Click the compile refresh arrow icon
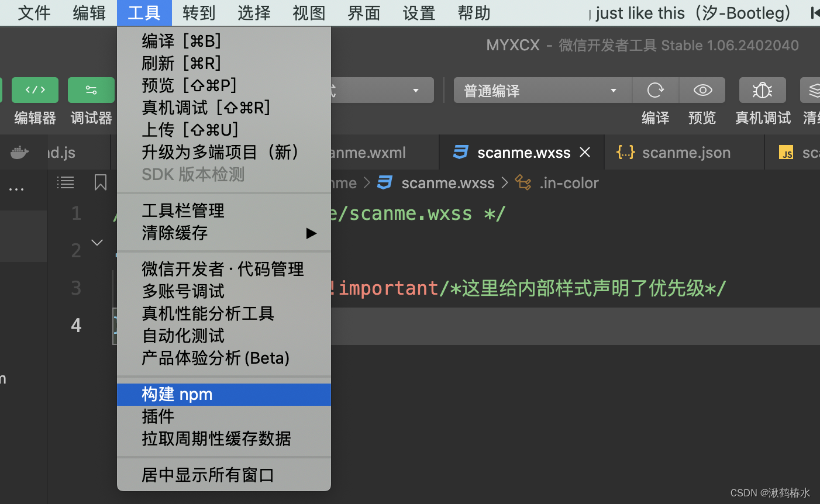The image size is (820, 504). pyautogui.click(x=656, y=90)
